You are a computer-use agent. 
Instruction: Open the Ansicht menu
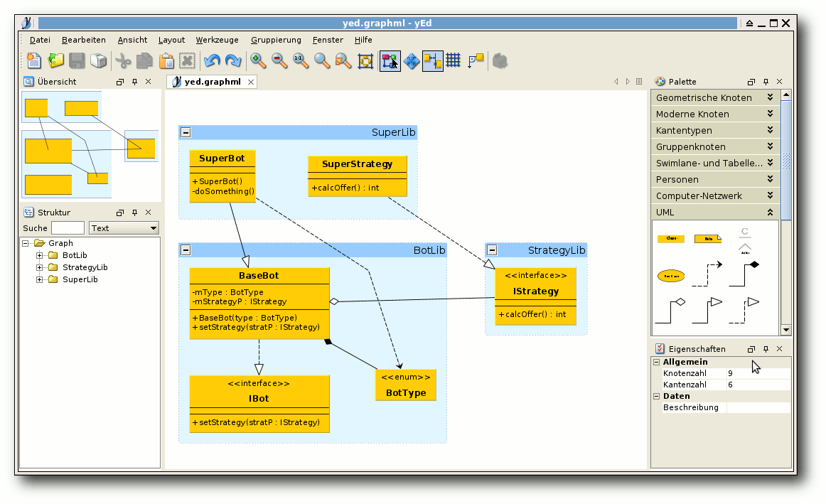coord(132,40)
